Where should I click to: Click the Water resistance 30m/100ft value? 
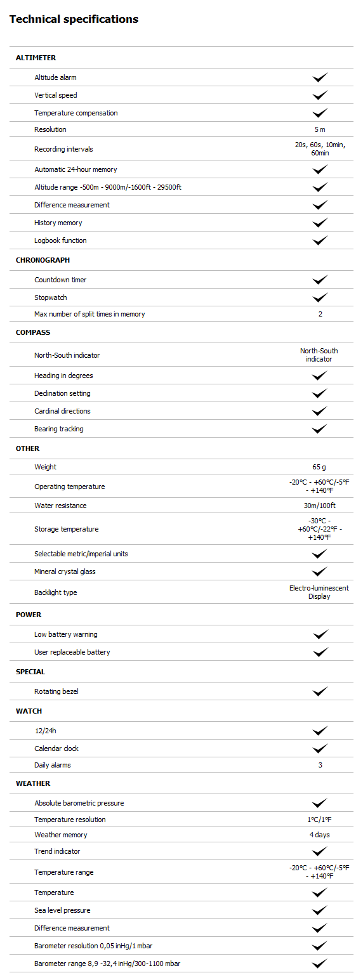320,506
